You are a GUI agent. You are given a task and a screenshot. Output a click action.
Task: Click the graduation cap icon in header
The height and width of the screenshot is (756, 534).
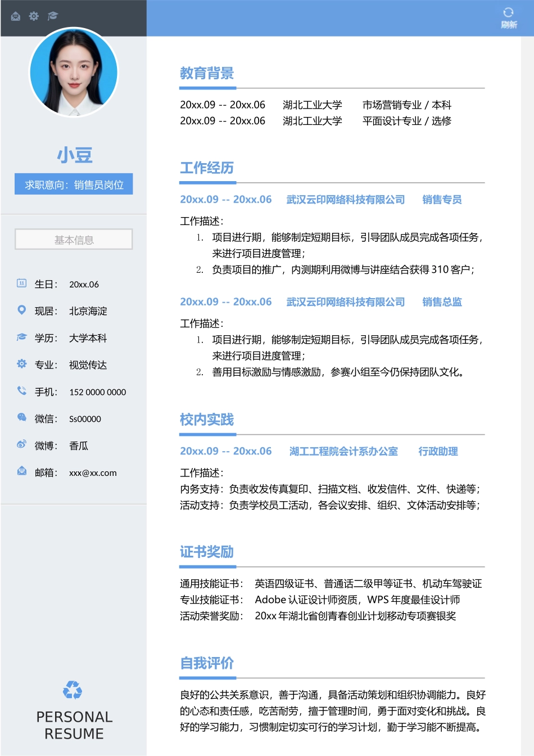[x=53, y=16]
